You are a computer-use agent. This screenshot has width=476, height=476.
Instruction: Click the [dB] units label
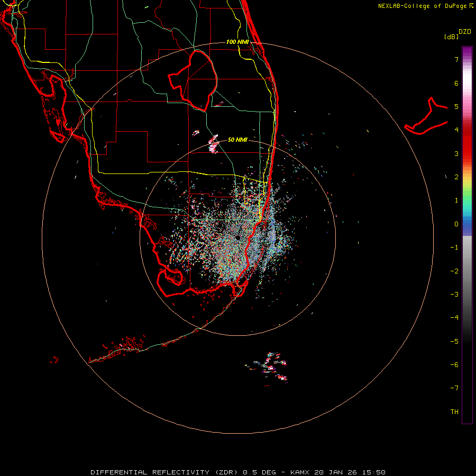[452, 36]
